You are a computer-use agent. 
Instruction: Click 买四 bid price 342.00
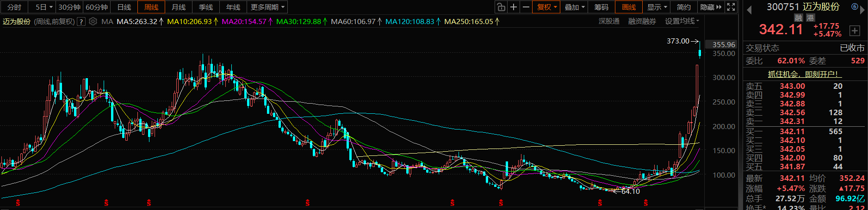click(792, 158)
